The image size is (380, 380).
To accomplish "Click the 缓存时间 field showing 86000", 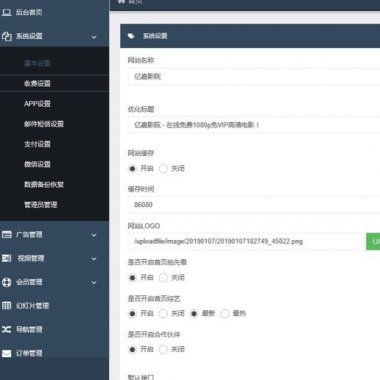I will click(x=254, y=205).
